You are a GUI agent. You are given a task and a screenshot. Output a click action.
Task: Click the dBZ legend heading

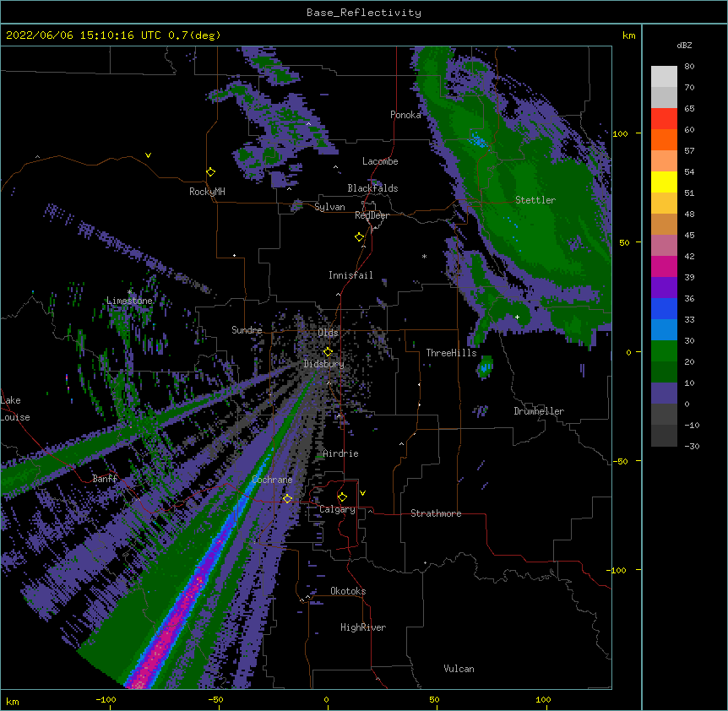(684, 46)
